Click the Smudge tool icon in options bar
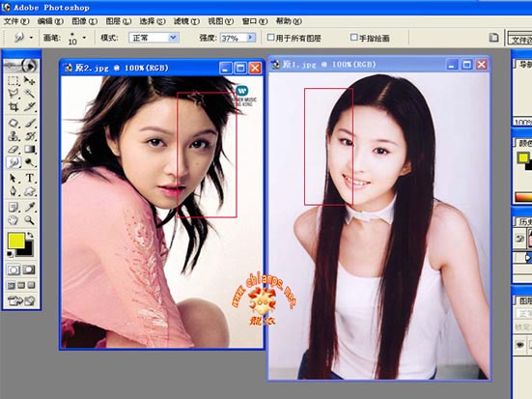532x399 pixels. 19,38
